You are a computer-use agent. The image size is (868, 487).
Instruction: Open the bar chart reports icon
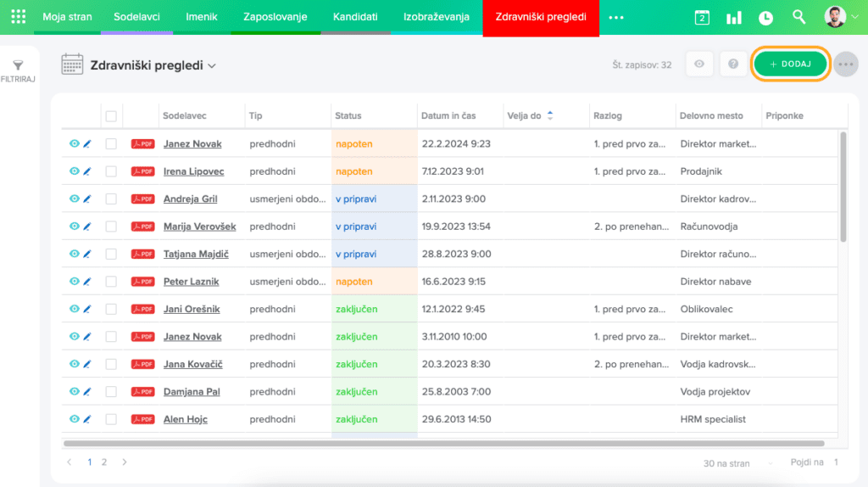click(x=734, y=18)
